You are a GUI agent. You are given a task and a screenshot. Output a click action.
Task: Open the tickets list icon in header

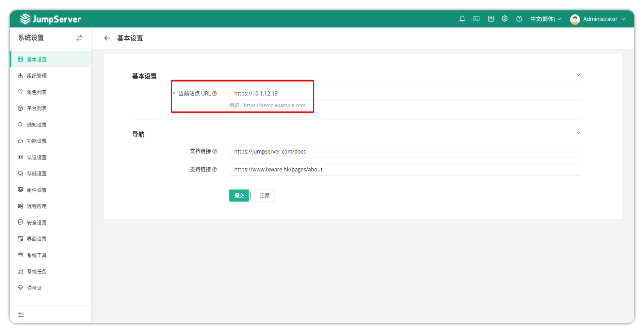pos(491,19)
